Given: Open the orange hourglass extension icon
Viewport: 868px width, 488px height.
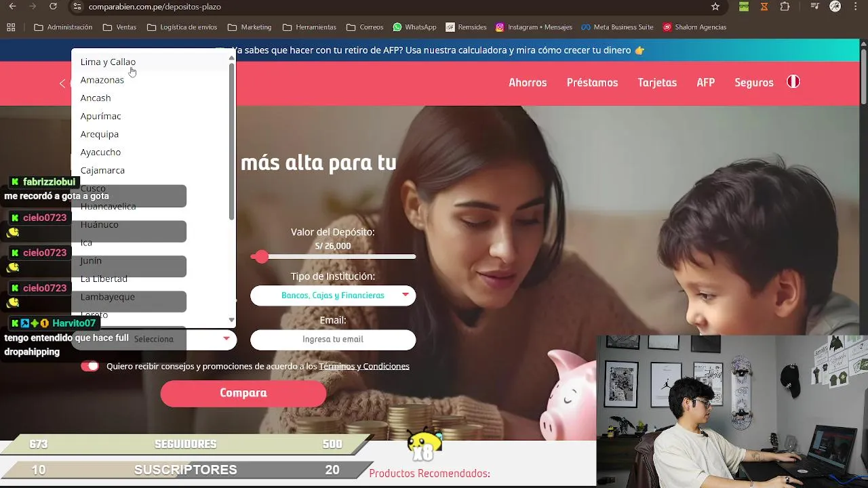Looking at the screenshot, I should 764,6.
